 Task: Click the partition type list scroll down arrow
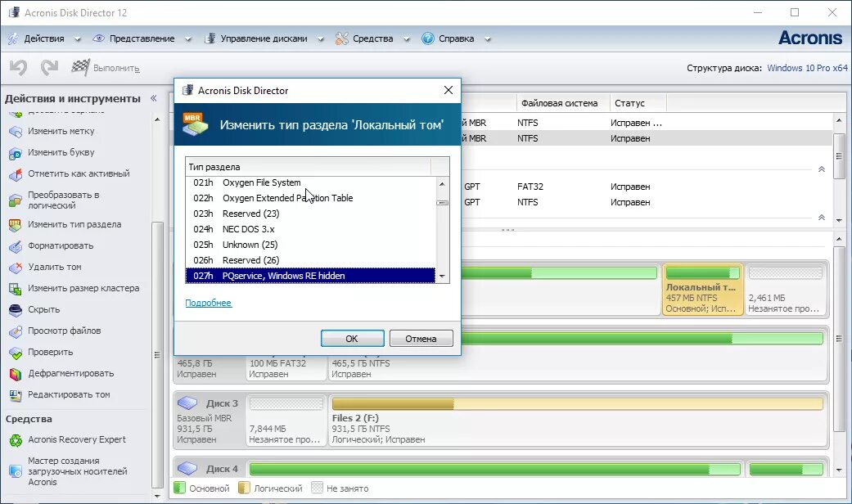coord(442,277)
